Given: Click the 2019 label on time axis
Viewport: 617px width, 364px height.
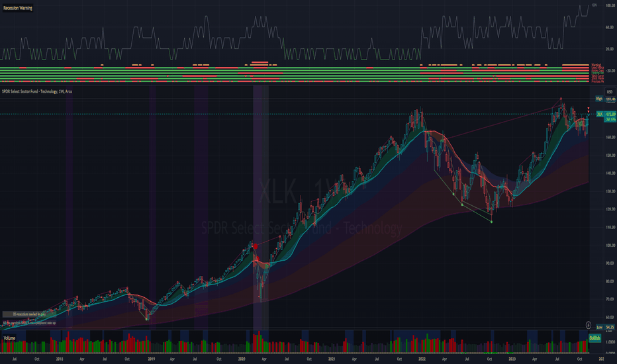Looking at the screenshot, I should click(x=151, y=359).
